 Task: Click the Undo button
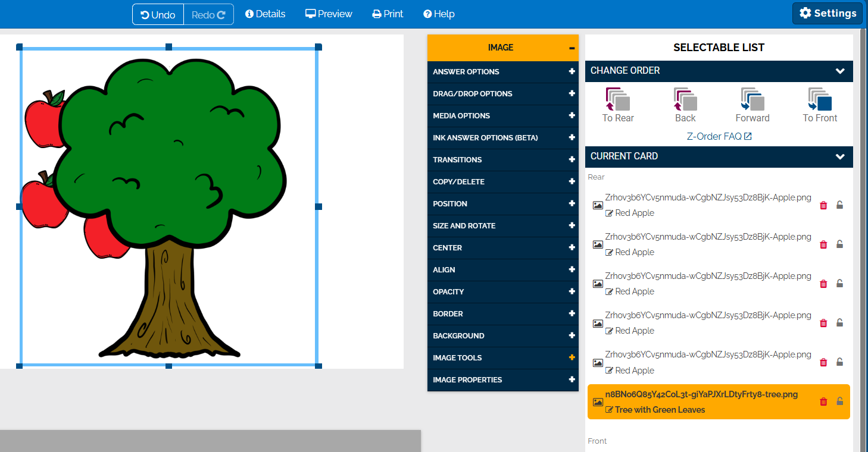tap(158, 14)
